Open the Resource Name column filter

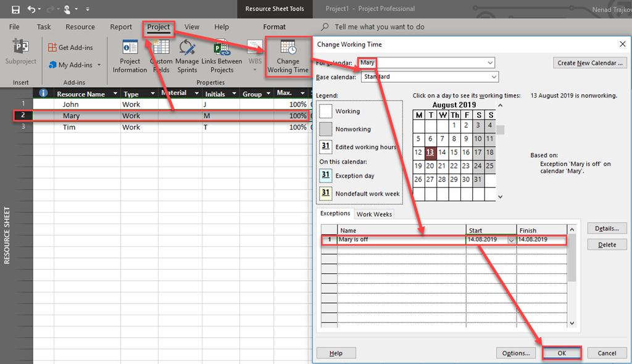[x=115, y=94]
